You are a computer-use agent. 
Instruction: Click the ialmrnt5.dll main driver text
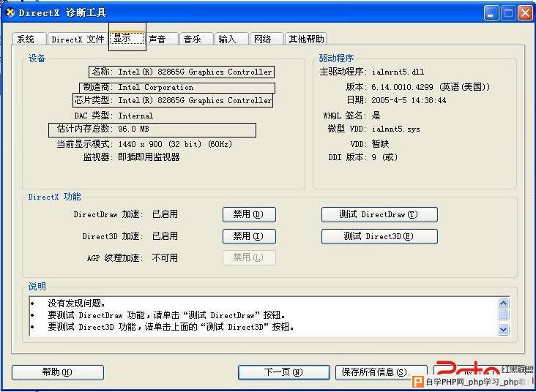398,72
